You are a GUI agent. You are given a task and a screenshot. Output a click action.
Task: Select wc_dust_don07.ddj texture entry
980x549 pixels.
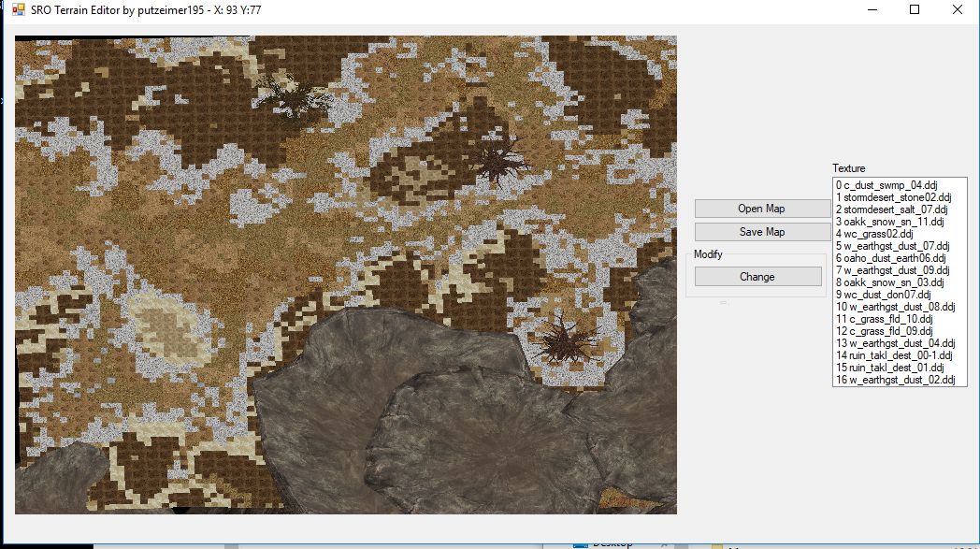[879, 295]
